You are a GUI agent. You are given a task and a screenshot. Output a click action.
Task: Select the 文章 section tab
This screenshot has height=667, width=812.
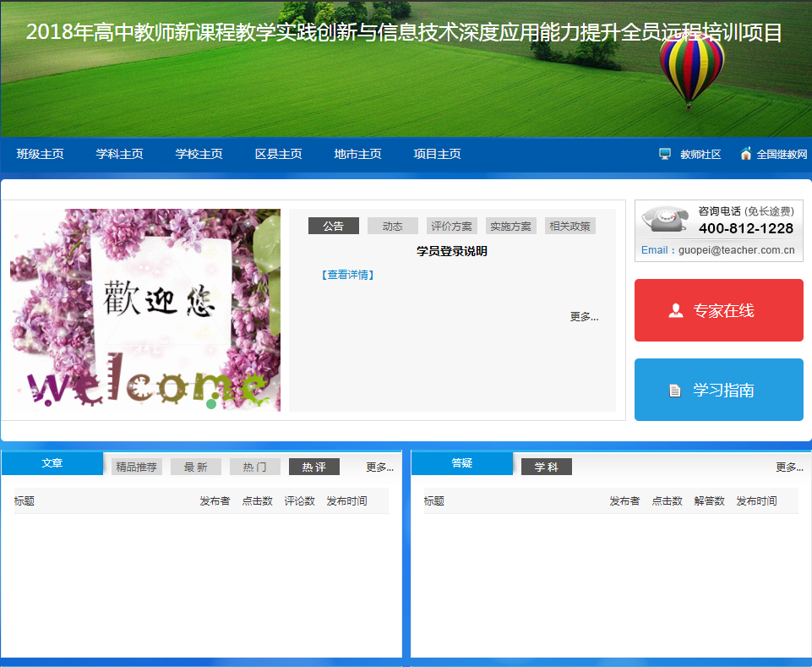tap(52, 462)
